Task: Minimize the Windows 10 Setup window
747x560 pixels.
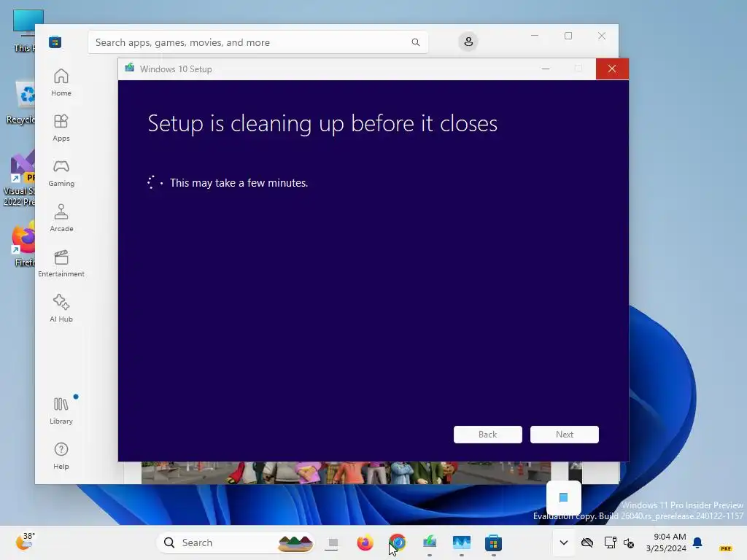Action: click(546, 69)
